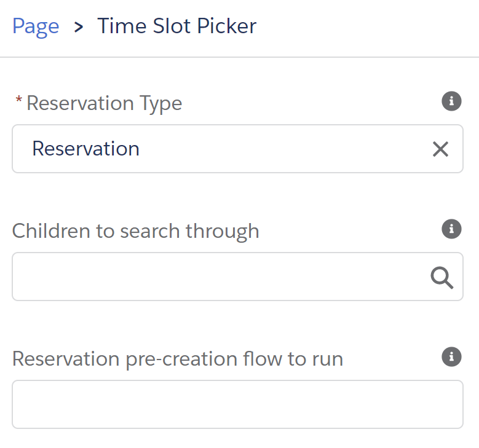Click the divider line below the breadcrumb
This screenshot has width=479, height=448.
pos(239,57)
